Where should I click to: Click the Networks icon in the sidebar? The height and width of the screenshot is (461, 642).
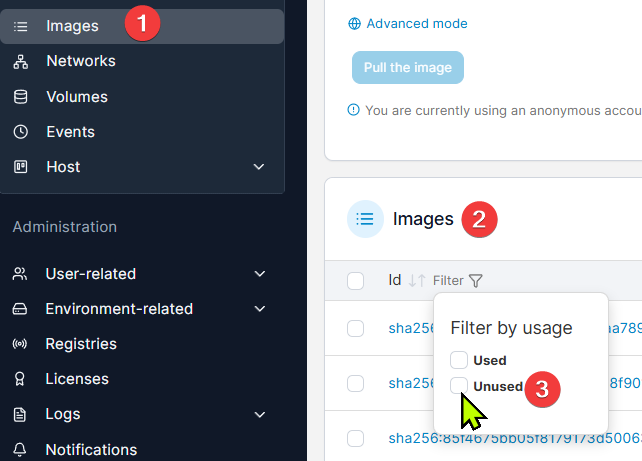click(x=20, y=61)
